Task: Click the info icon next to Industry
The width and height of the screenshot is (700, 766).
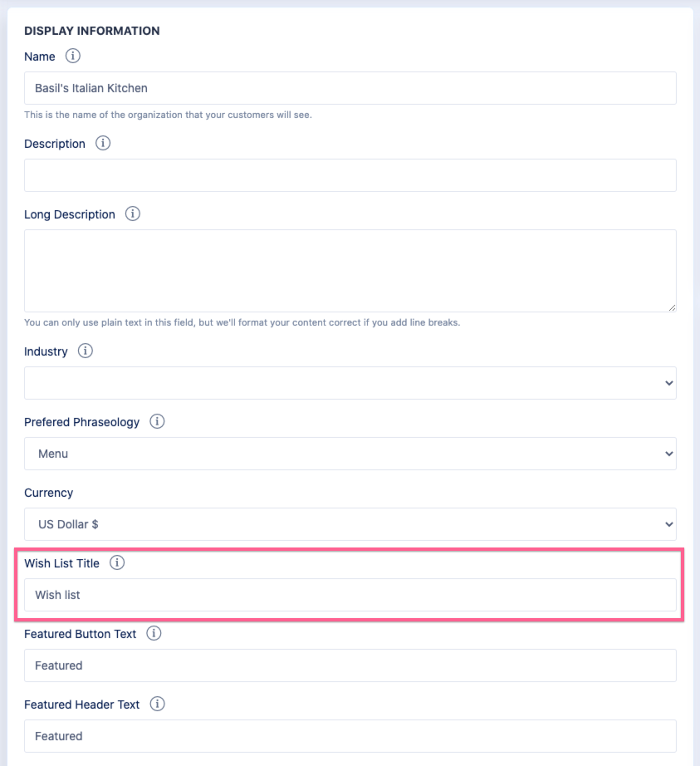Action: 86,351
